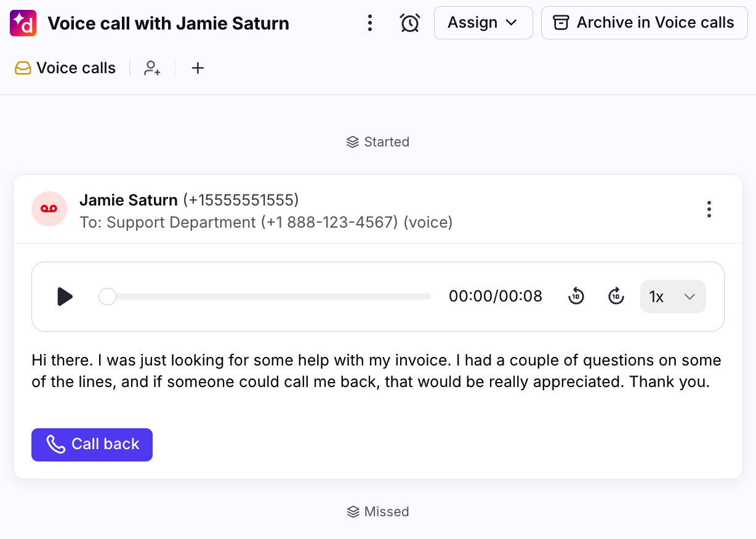Expand the Assign dropdown
Image resolution: width=756 pixels, height=539 pixels.
(483, 23)
